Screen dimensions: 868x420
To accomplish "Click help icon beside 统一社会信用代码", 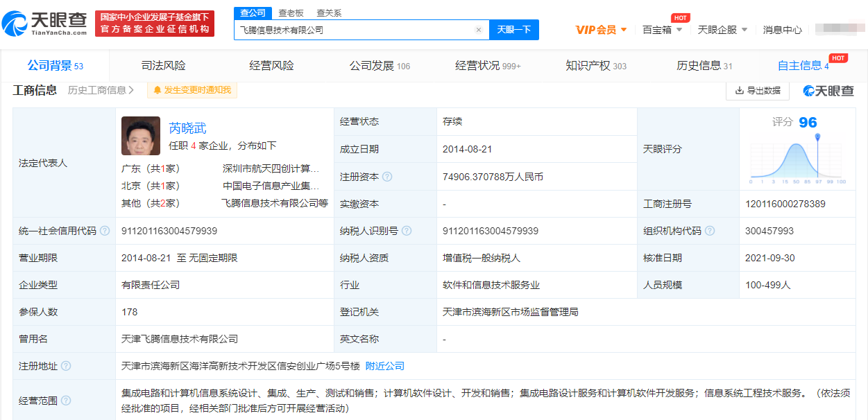I will pos(105,231).
